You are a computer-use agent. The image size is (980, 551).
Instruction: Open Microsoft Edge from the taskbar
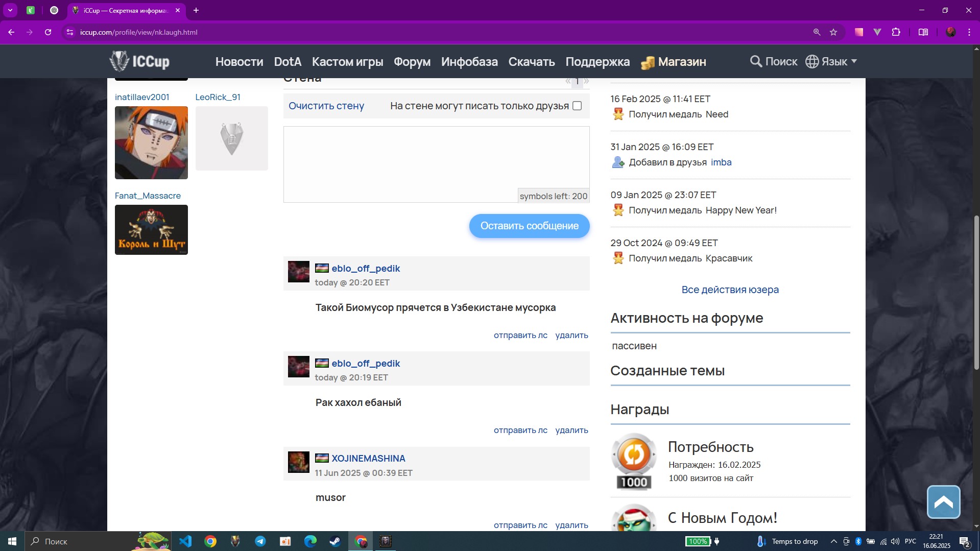[x=310, y=541]
